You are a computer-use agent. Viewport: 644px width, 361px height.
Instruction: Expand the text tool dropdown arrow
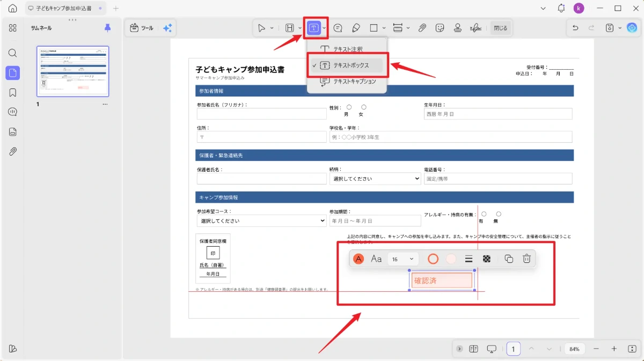tap(324, 28)
